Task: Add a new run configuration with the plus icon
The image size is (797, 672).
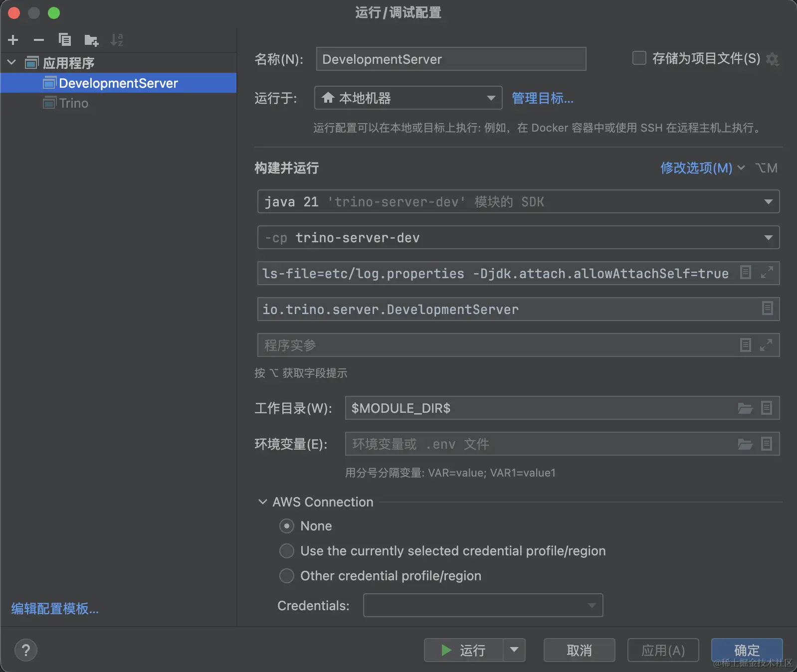Action: click(13, 40)
